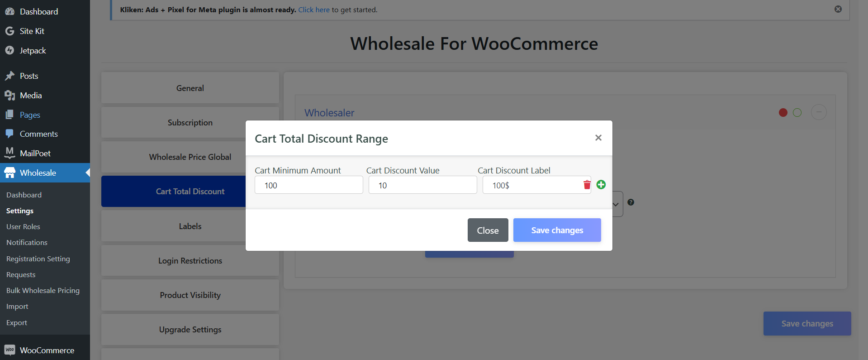
Task: Open Bulk Wholesale Pricing submenu item
Action: click(x=43, y=290)
